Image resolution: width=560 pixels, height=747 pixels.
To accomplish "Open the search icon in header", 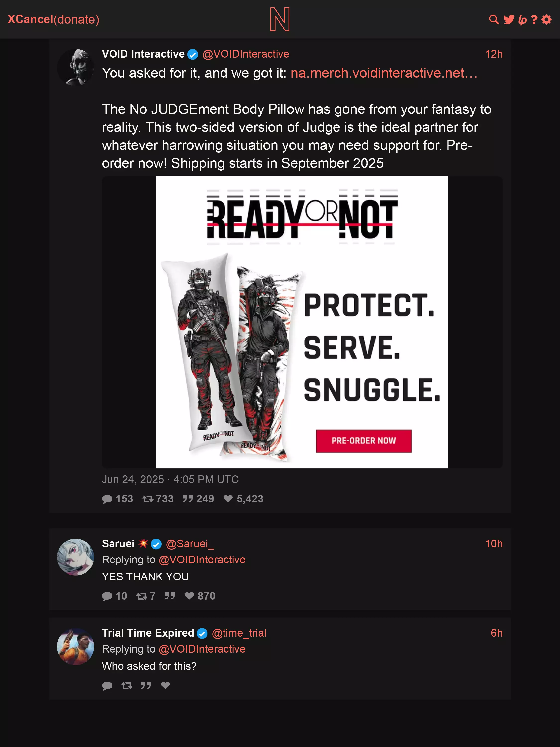I will click(494, 20).
